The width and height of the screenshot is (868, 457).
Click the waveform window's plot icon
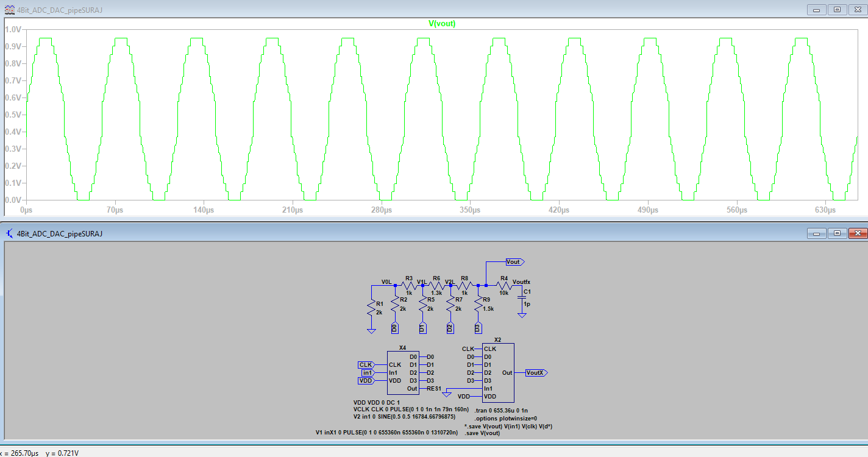(x=10, y=10)
